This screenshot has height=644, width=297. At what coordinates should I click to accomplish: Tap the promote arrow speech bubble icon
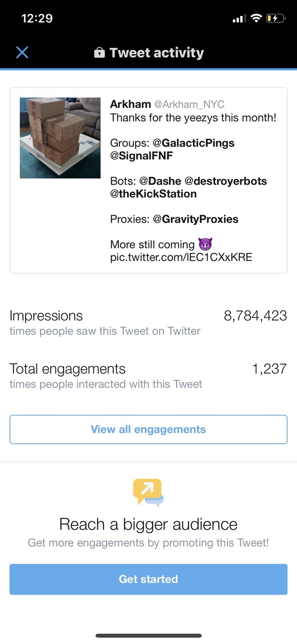[x=148, y=492]
